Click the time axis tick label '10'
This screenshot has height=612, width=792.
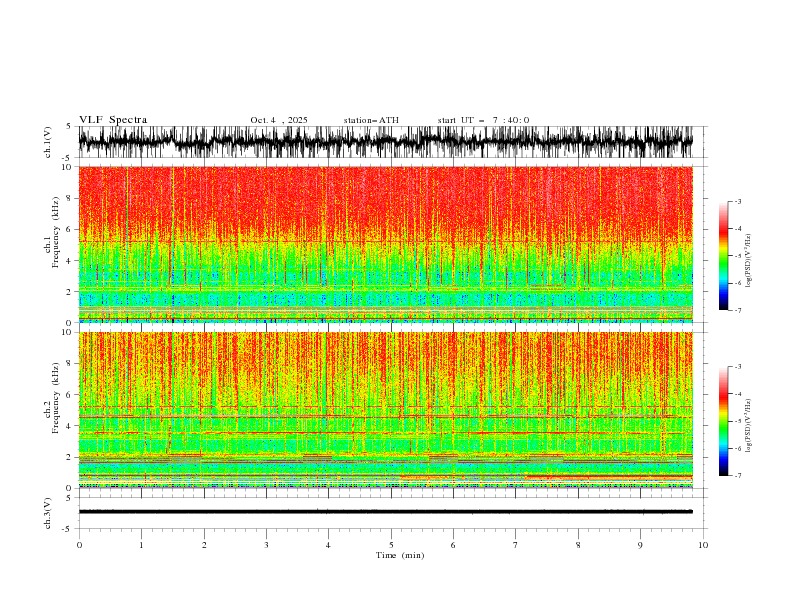(x=703, y=545)
